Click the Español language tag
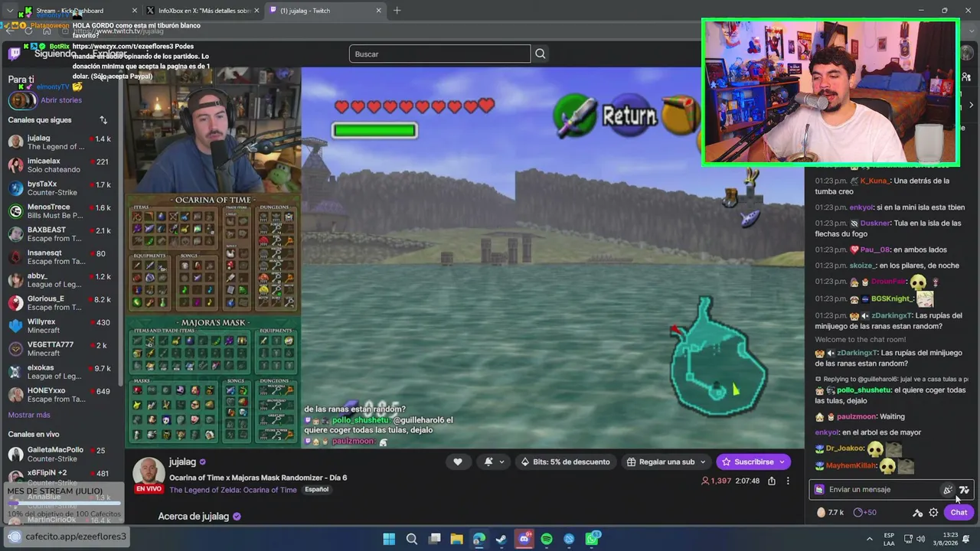Viewport: 980px width, 551px height. (x=316, y=490)
